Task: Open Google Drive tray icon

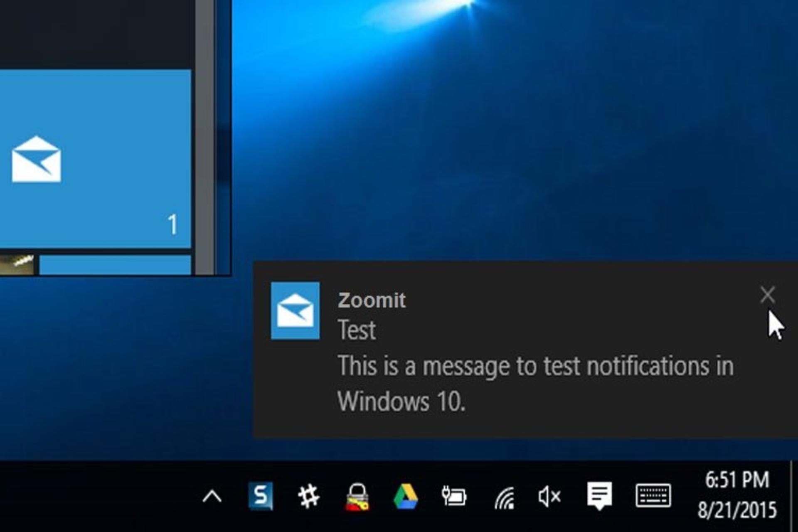Action: [x=406, y=496]
